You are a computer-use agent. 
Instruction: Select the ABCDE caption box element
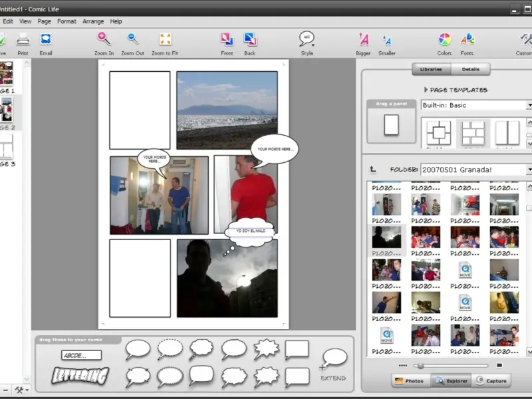[81, 355]
